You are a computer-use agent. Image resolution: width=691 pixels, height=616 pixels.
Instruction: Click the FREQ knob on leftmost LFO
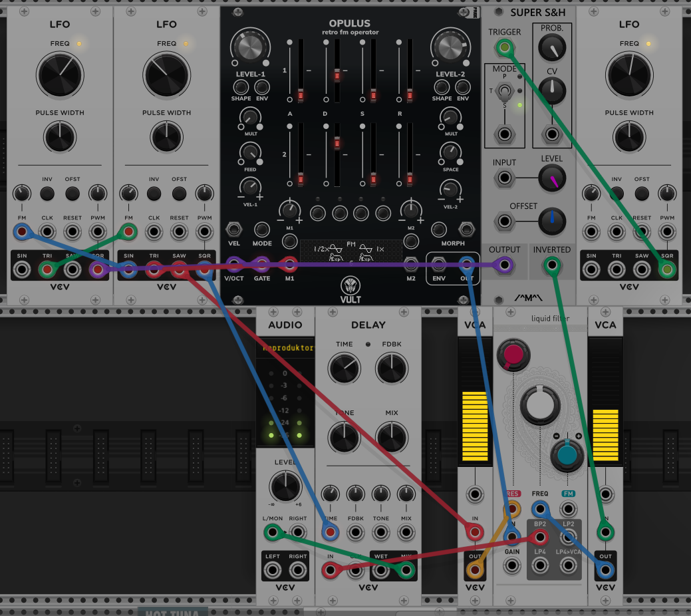60,75
